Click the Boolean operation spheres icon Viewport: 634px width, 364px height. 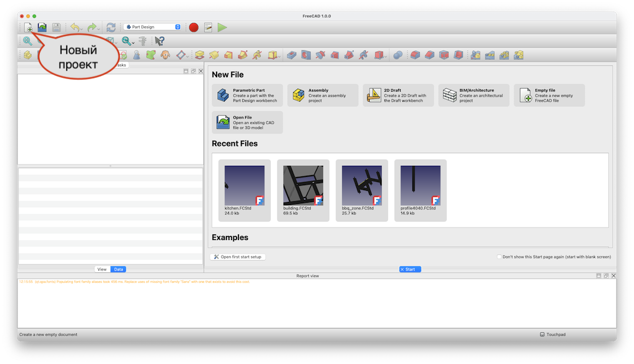(x=398, y=55)
